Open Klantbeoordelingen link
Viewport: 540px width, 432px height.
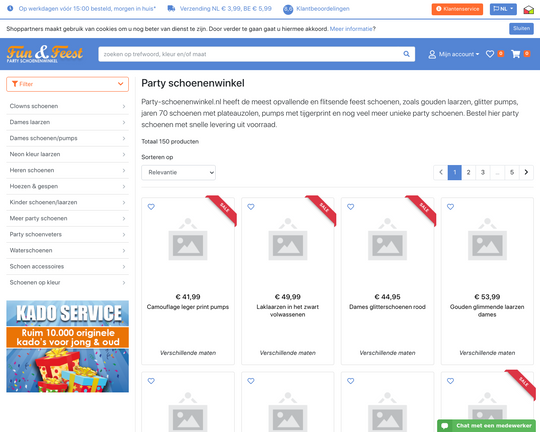323,9
